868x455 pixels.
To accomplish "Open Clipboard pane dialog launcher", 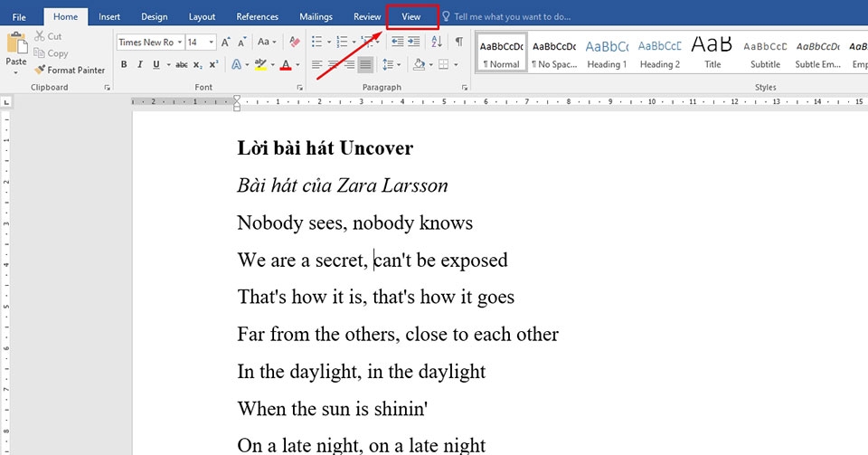I will click(107, 88).
